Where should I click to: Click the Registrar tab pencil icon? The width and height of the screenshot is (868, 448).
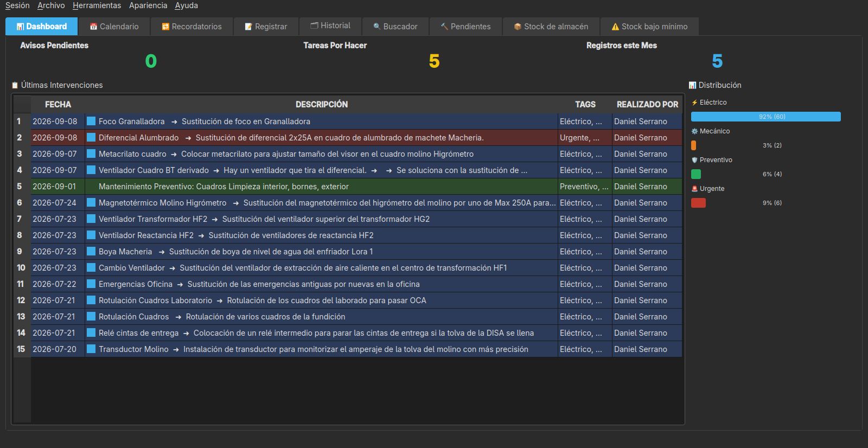coord(248,27)
